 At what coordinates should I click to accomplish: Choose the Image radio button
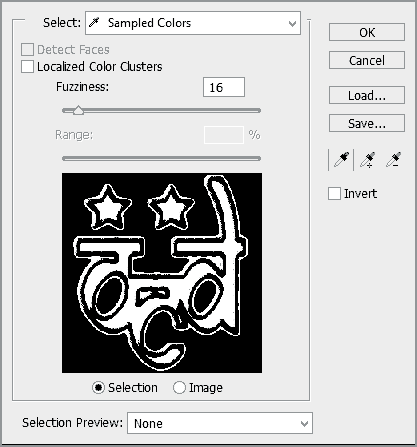tap(179, 388)
